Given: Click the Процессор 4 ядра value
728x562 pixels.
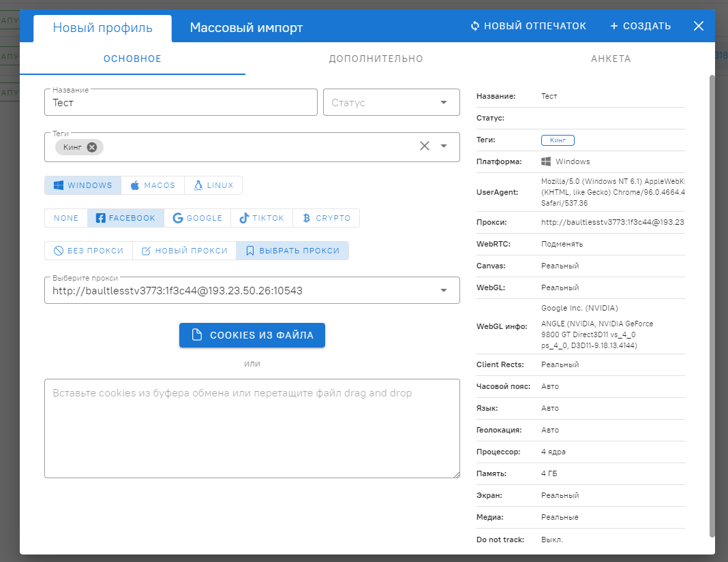Looking at the screenshot, I should click(553, 452).
